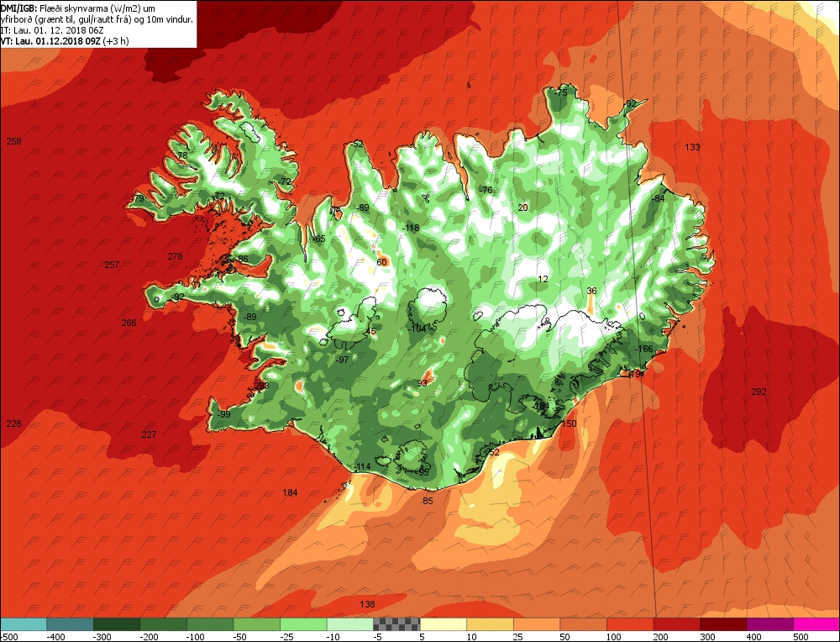Select the ocean value '266'
The width and height of the screenshot is (840, 642).
tap(129, 324)
